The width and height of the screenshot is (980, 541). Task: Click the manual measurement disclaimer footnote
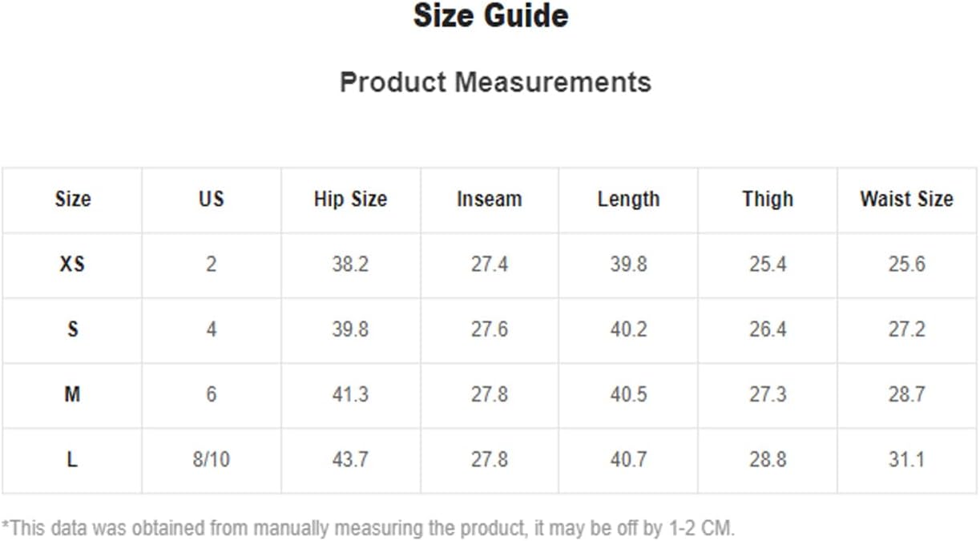pyautogui.click(x=368, y=528)
